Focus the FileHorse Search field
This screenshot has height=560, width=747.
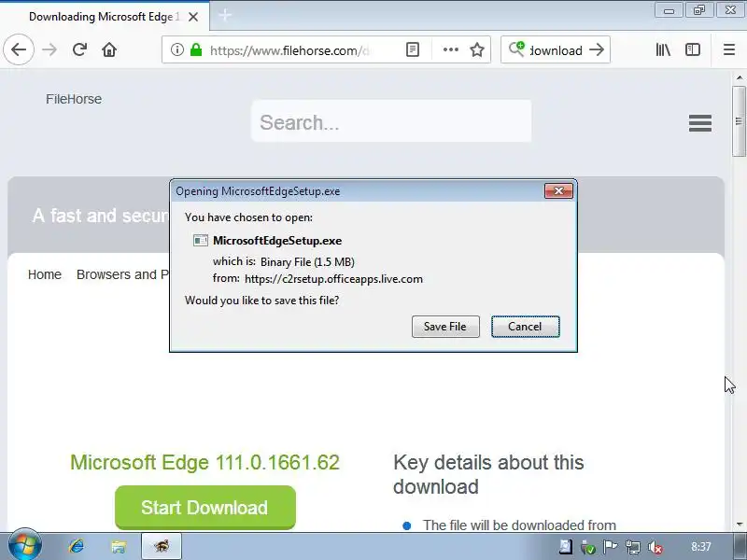click(391, 121)
